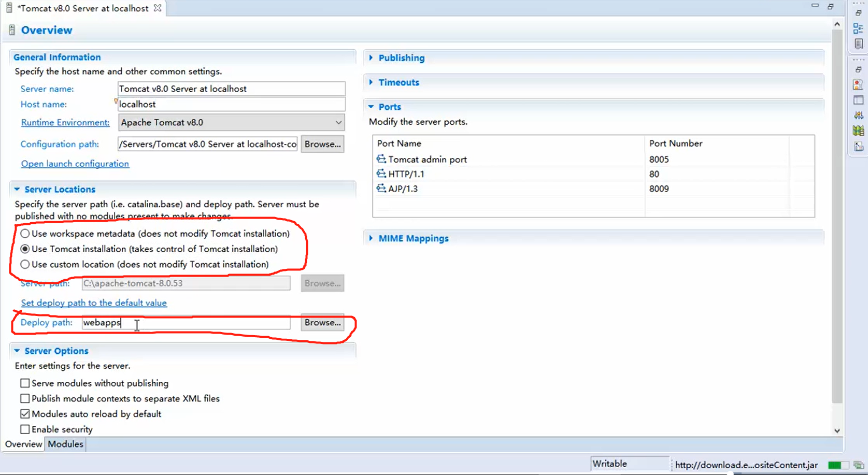Restore the top collapsed view stack
This screenshot has height=475, width=868.
click(858, 13)
